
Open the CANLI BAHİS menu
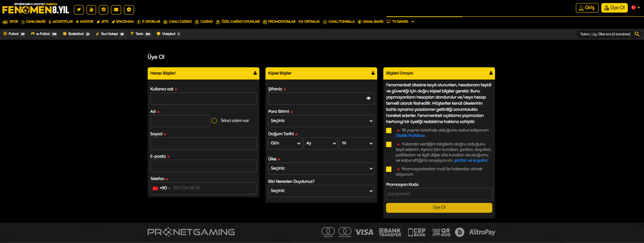coord(33,21)
